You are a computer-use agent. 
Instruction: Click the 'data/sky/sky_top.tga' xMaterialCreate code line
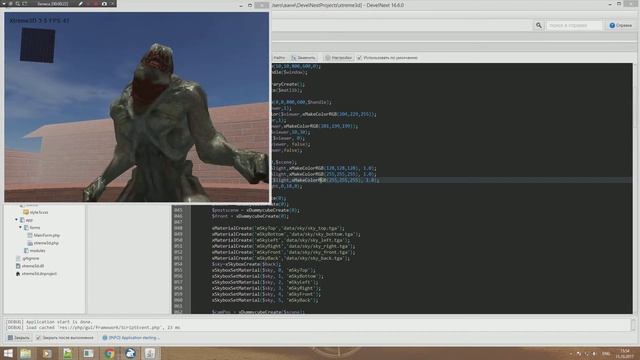278,228
